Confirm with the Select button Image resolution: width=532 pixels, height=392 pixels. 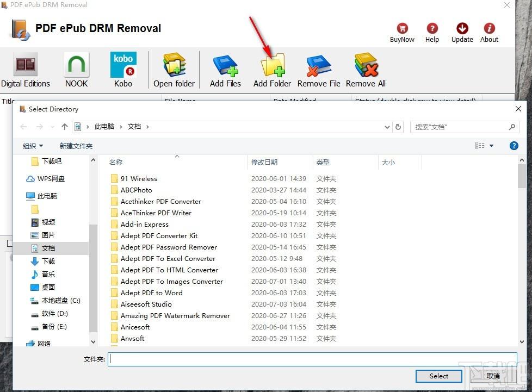tap(438, 376)
